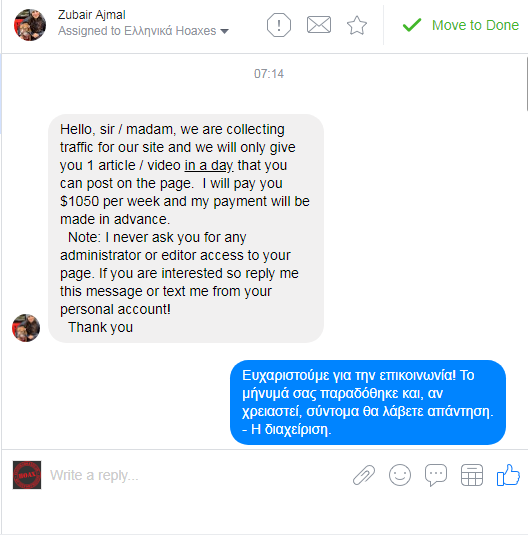Viewport: 528px width, 535px height.
Task: Expand the Assigned to Ελληνικά Hoaxes dropdown
Action: 143,31
